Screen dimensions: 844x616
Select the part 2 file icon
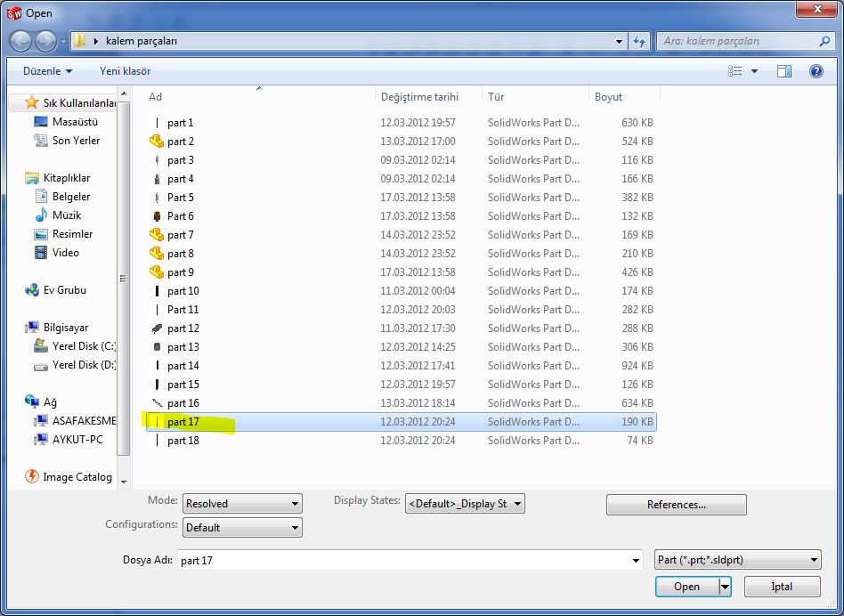157,142
